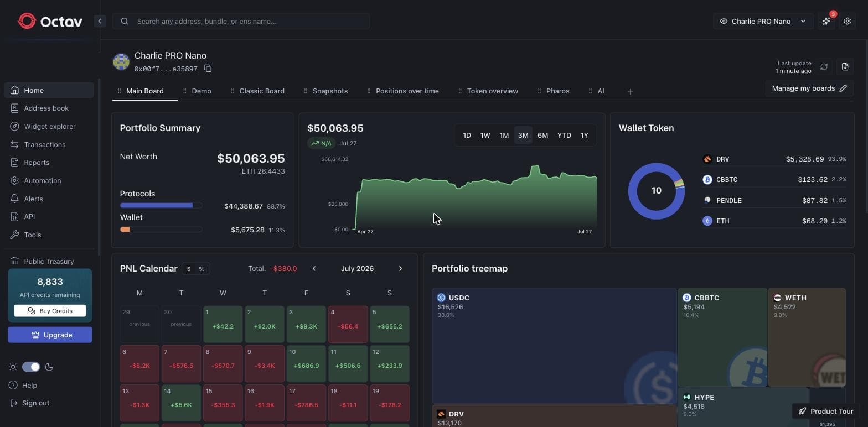Click the sun light-mode icon

[x=13, y=367]
